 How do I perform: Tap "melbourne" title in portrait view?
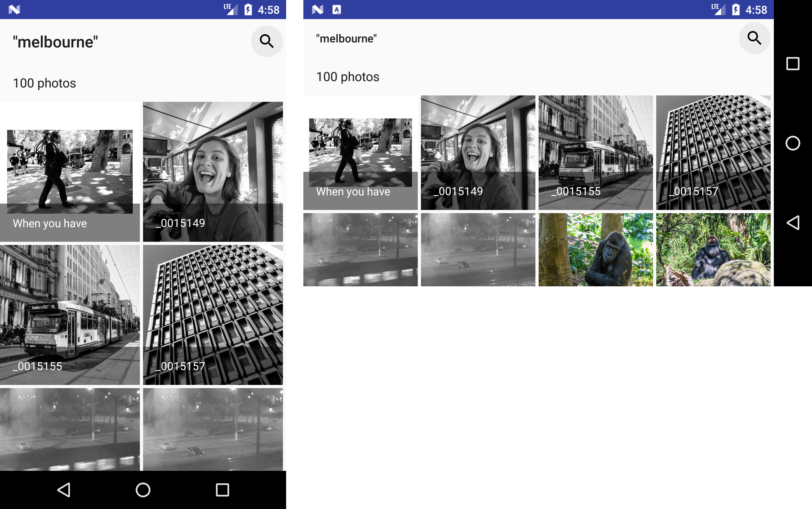55,42
